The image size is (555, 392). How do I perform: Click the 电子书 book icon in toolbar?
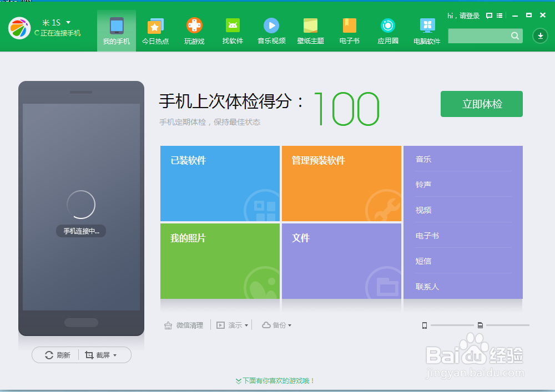click(349, 26)
